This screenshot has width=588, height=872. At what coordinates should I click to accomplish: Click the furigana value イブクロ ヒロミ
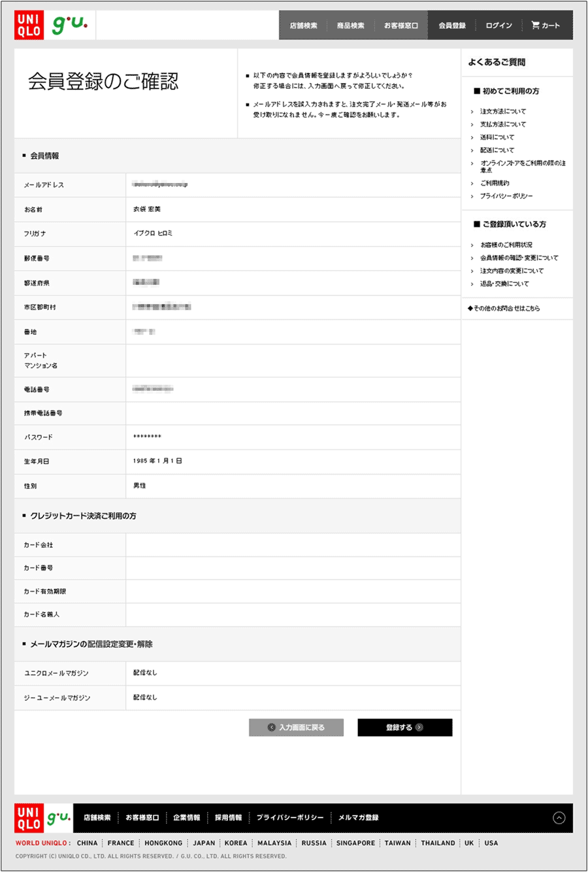(153, 233)
